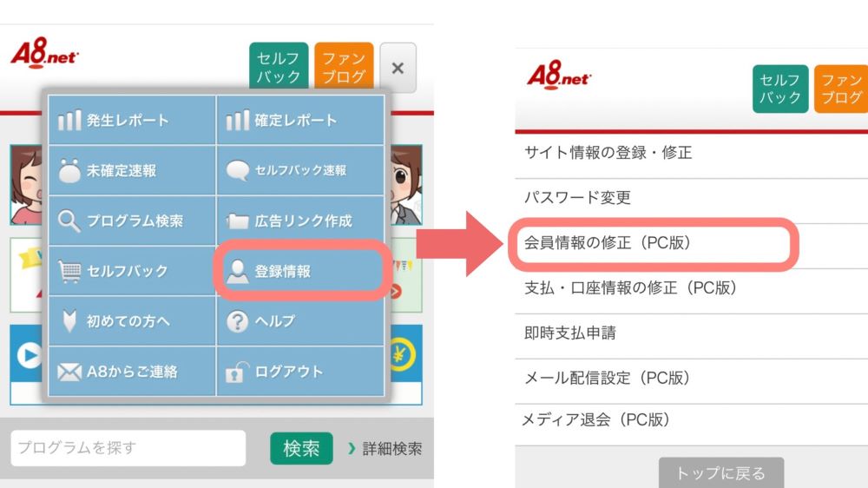Open パスワード変更 list item
Screen dimensions: 868x488
692,198
